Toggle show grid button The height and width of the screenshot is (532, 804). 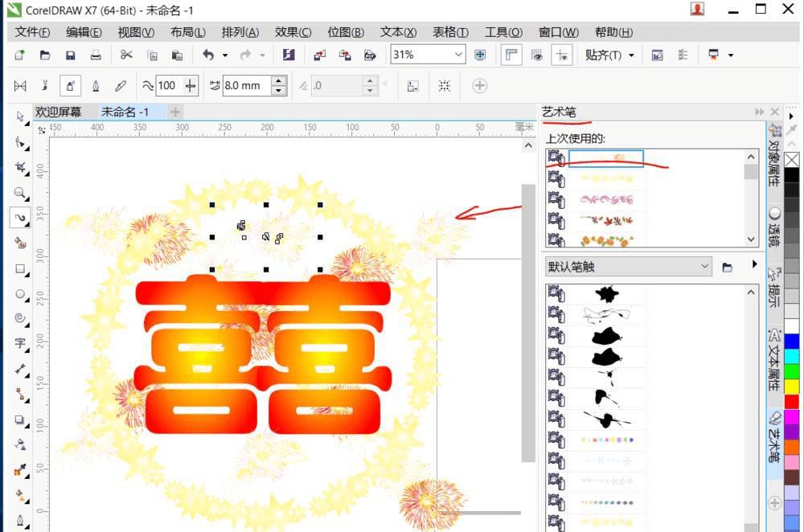537,55
